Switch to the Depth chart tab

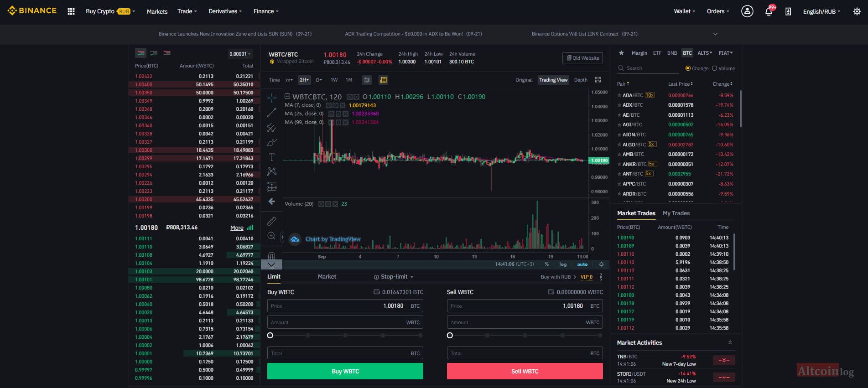click(x=581, y=80)
